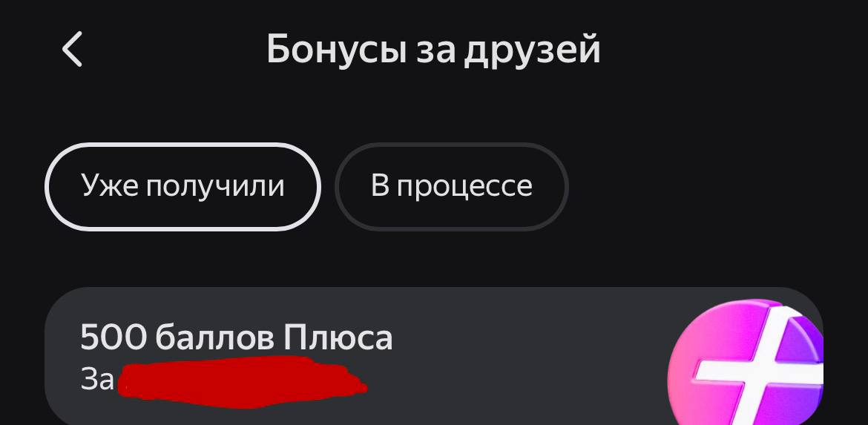The image size is (868, 425).
Task: Click the word 'Плюса' in the card
Action: click(x=338, y=337)
